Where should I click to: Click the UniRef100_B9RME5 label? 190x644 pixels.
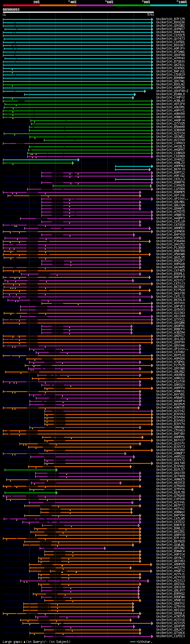[x=170, y=192]
